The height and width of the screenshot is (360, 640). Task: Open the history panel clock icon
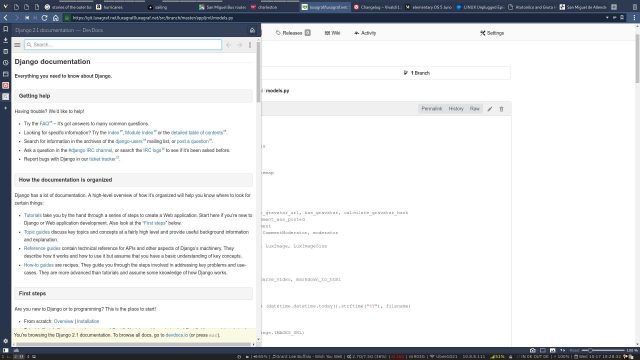pos(5,63)
